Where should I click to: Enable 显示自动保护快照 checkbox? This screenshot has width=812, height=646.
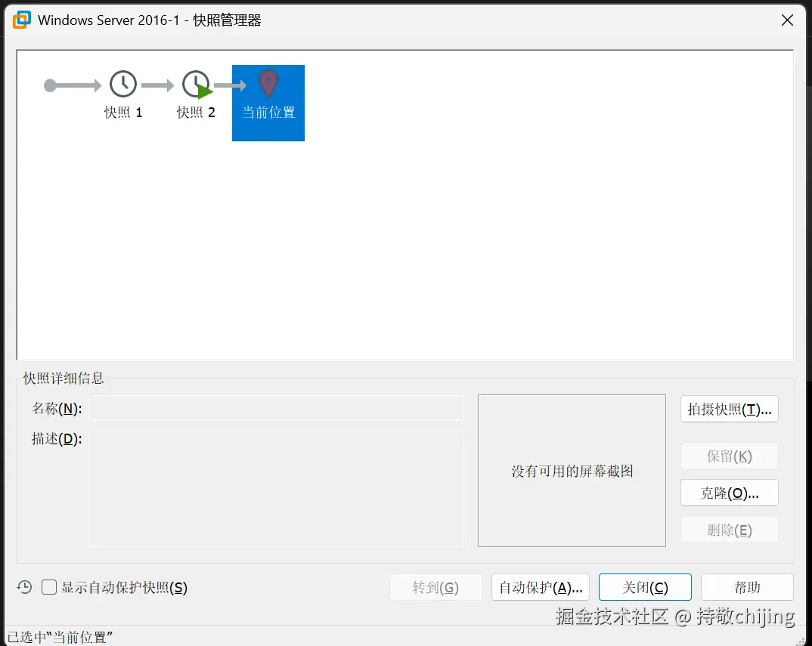click(49, 587)
